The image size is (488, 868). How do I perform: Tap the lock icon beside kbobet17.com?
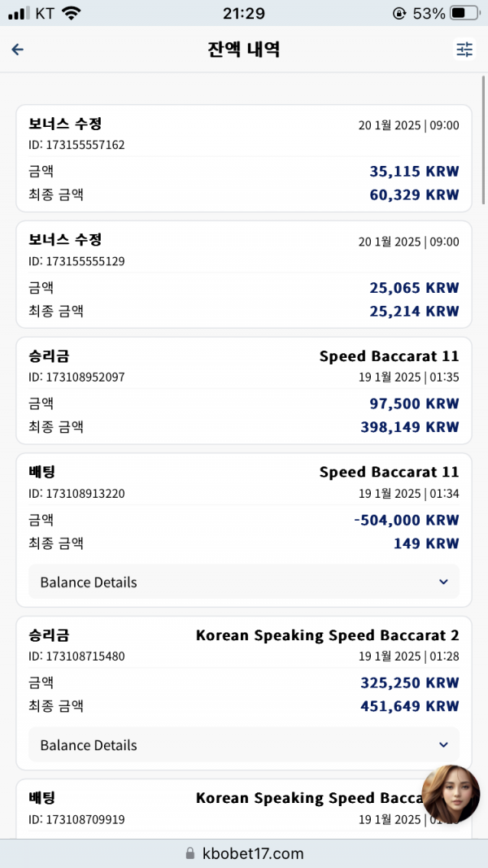190,853
